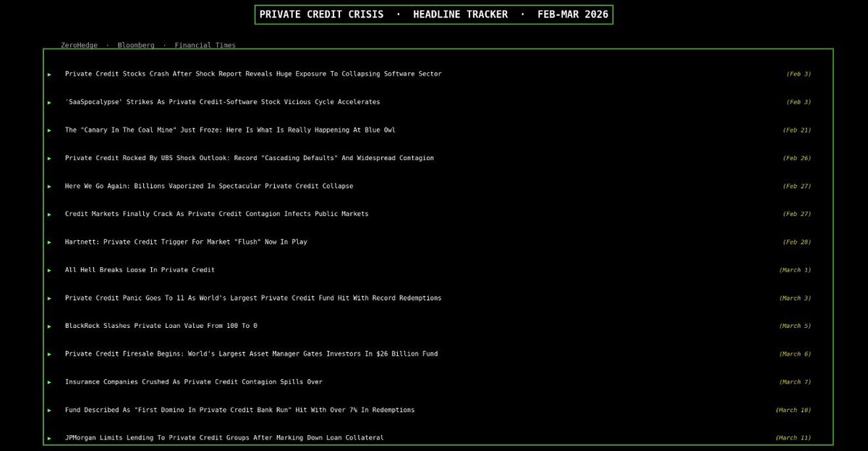Click the arrow marker beside 'Insurance Companies Crushed' headline

[49, 382]
